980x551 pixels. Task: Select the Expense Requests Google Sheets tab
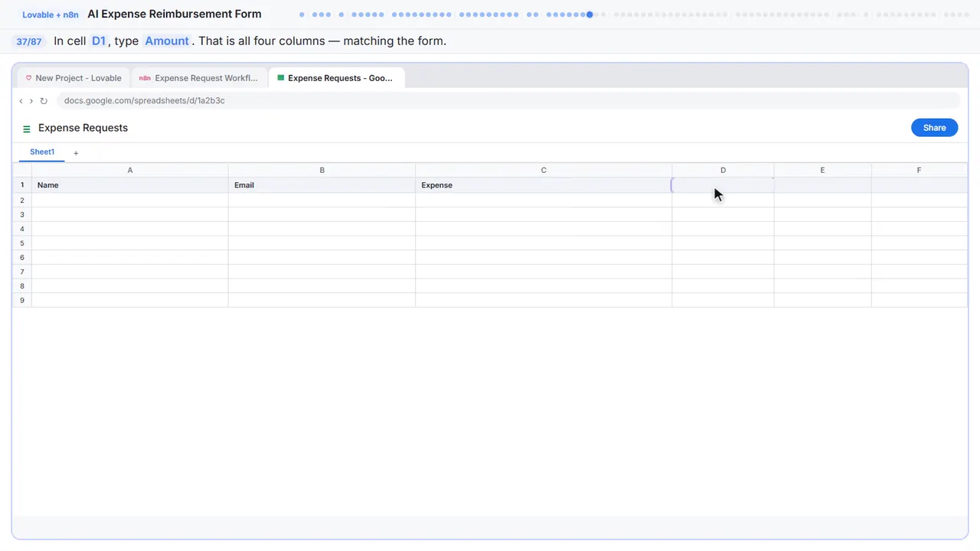336,78
